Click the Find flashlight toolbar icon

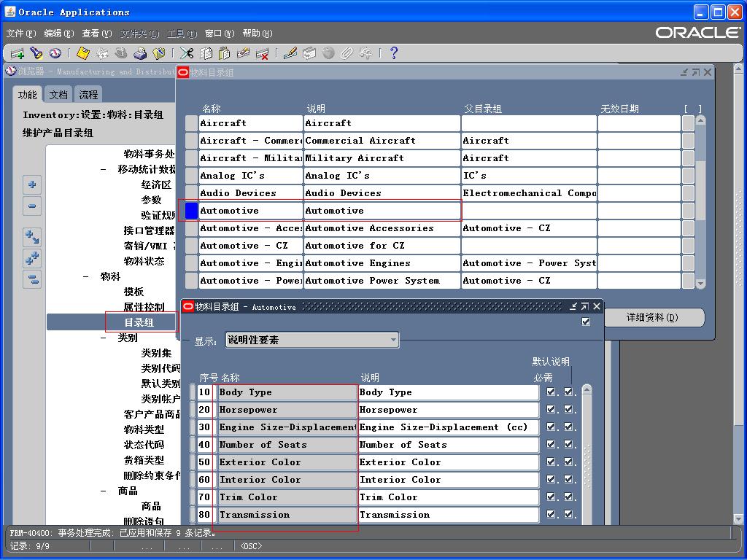click(x=36, y=53)
